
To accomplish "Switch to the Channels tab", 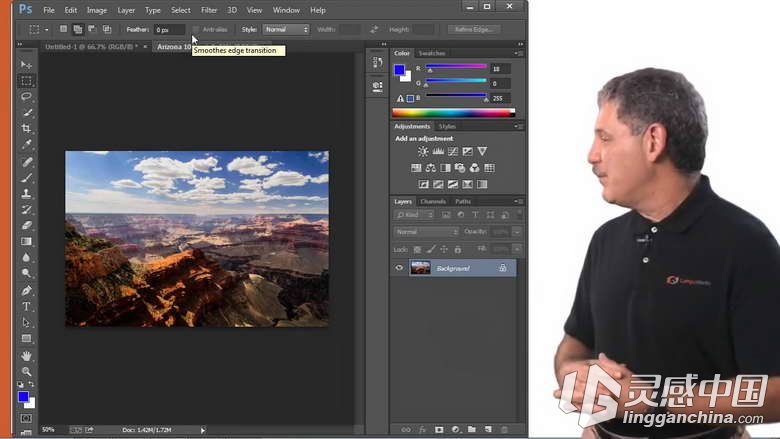I will coord(433,201).
